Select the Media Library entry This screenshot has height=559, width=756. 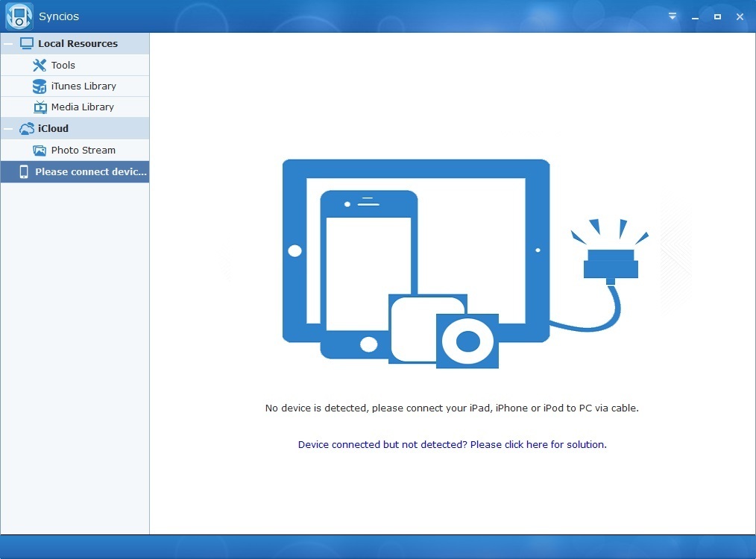pyautogui.click(x=82, y=107)
